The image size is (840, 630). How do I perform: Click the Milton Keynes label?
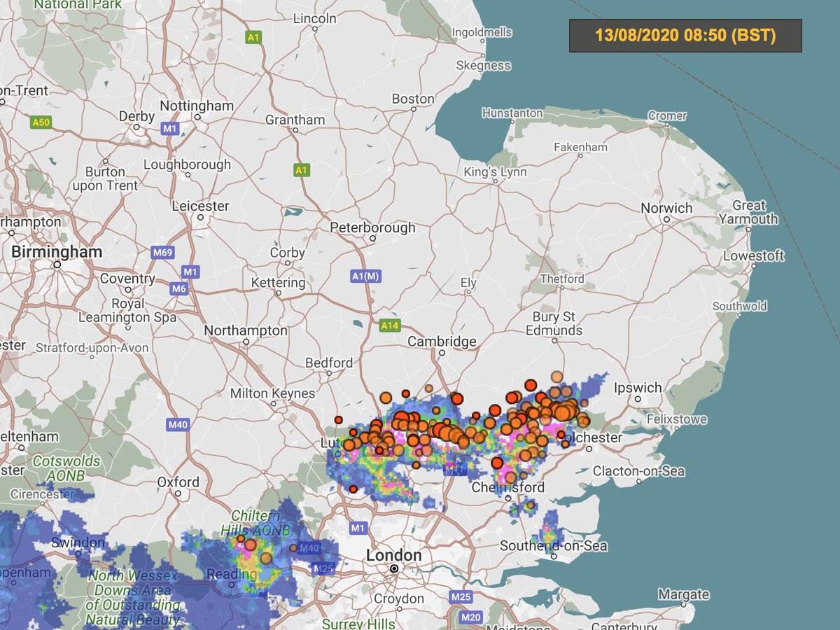pyautogui.click(x=272, y=393)
